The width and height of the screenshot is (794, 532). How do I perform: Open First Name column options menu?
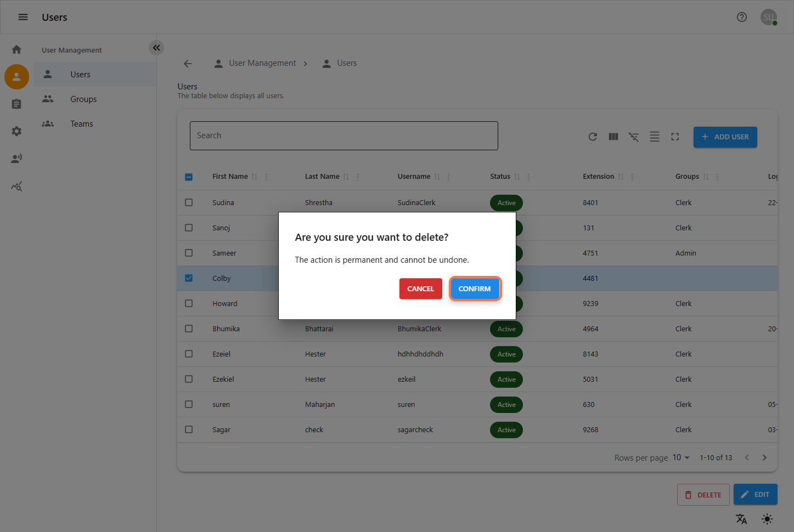click(266, 177)
